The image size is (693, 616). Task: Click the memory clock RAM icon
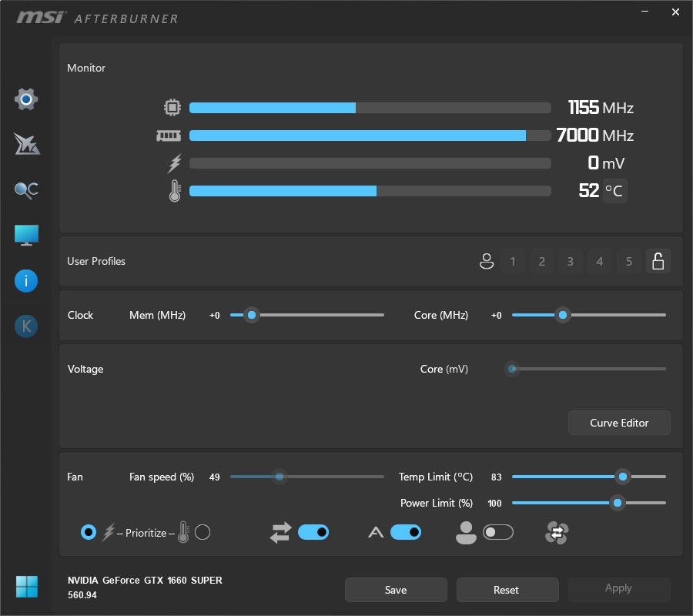[x=169, y=136]
